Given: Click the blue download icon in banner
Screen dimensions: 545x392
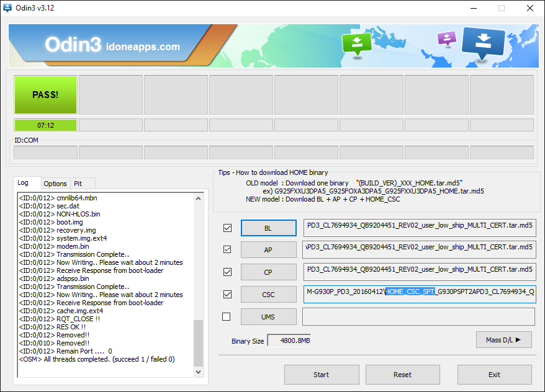Looking at the screenshot, I should [483, 43].
